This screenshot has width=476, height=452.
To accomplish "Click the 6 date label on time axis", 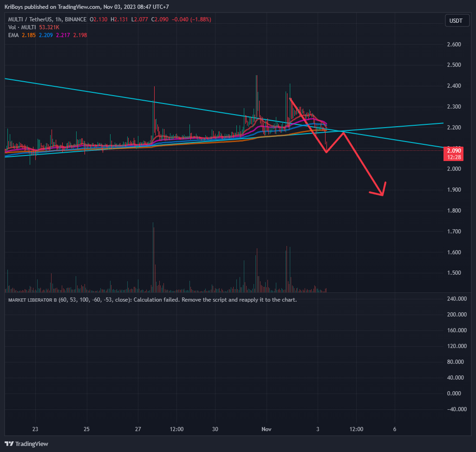I will click(x=395, y=429).
